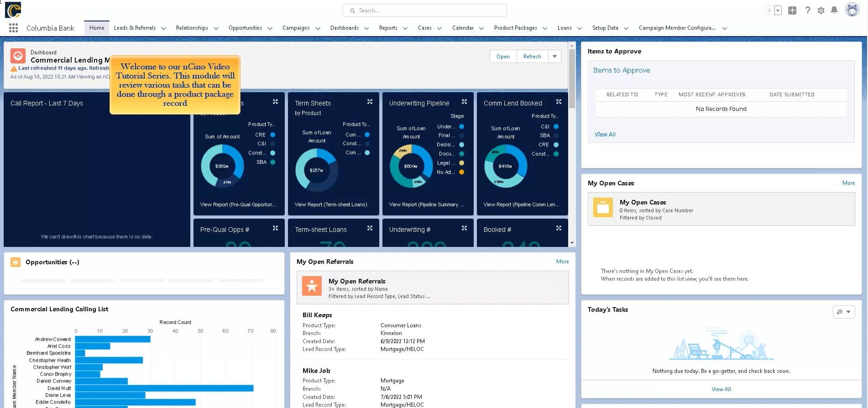The width and height of the screenshot is (868, 408).
Task: Click View All in Today's Tasks
Action: [x=721, y=389]
